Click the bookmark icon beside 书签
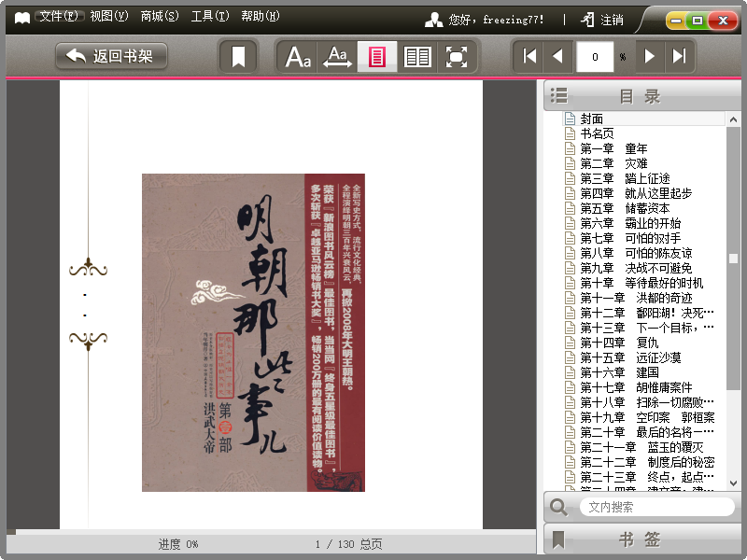This screenshot has height=560, width=747. pos(558,540)
